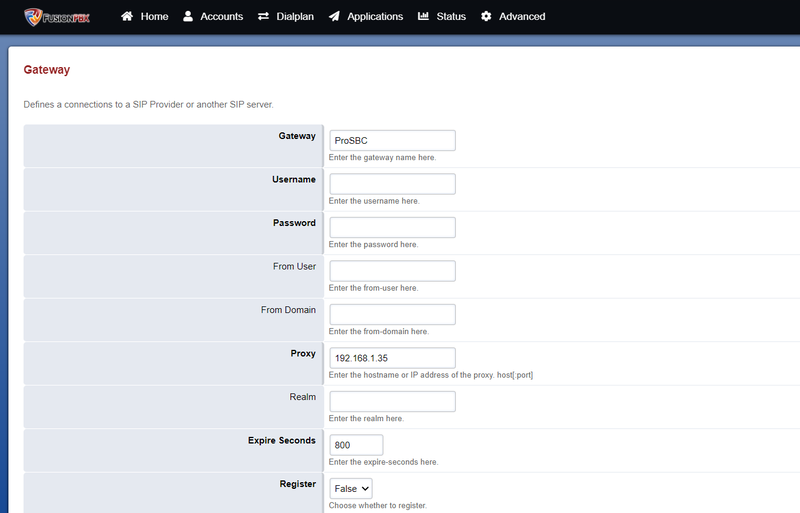Open the Register False dropdown
The width and height of the screenshot is (800, 513).
pos(351,488)
